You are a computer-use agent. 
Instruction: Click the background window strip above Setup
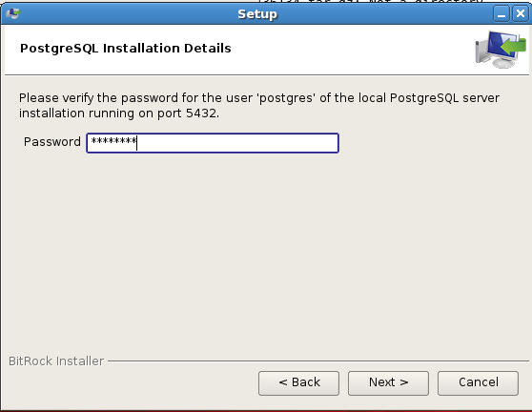(373, 1)
